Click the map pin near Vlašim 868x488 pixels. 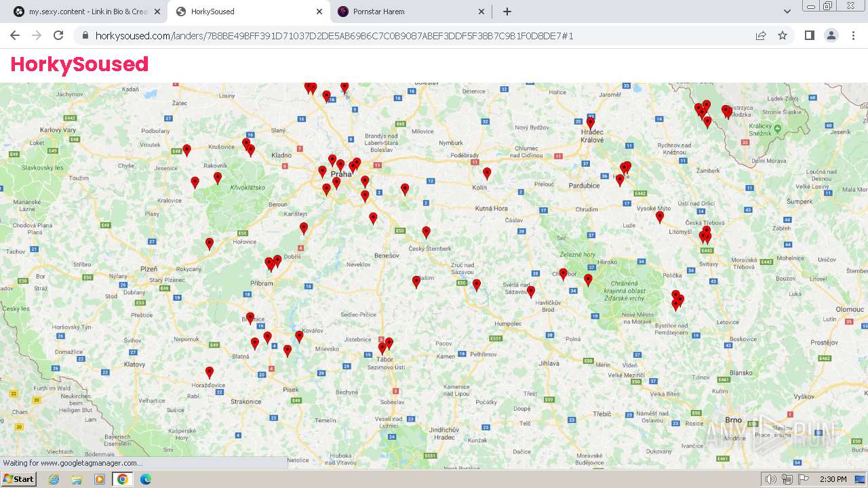[416, 283]
